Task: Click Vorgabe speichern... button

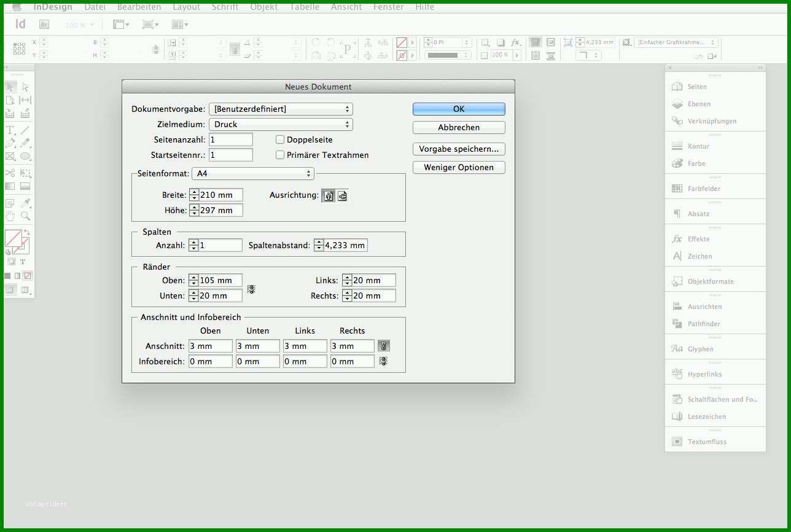Action: pyautogui.click(x=459, y=149)
